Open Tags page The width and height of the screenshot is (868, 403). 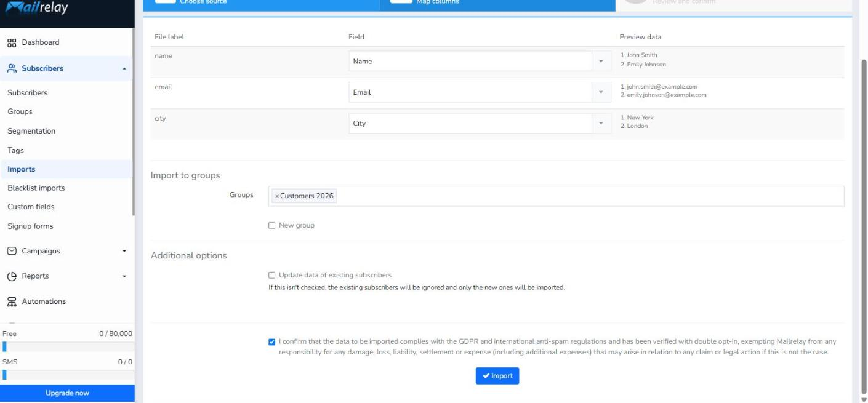click(x=15, y=150)
